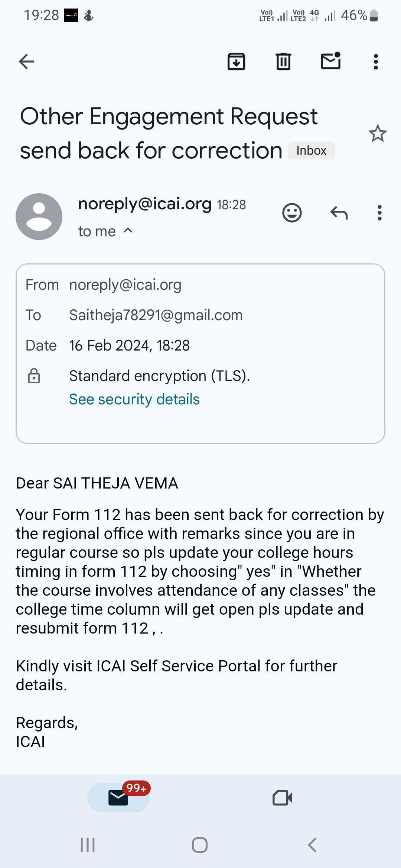Open Android recent apps button

88,845
